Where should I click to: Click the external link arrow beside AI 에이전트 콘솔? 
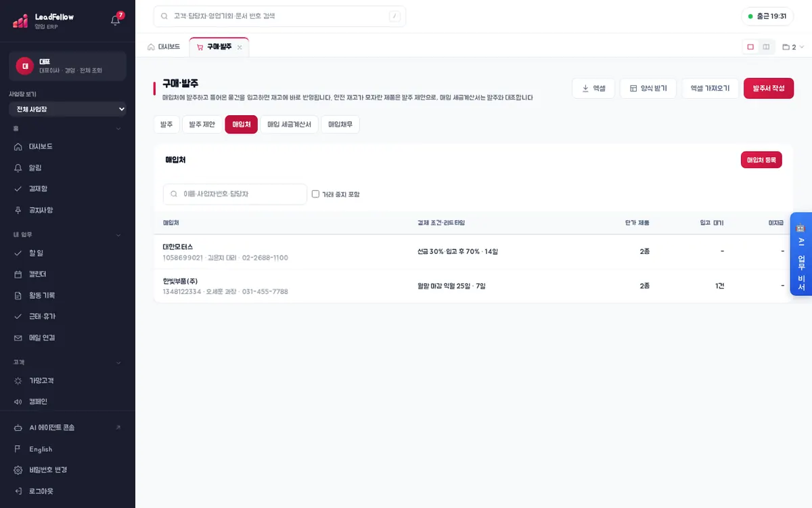pyautogui.click(x=118, y=427)
